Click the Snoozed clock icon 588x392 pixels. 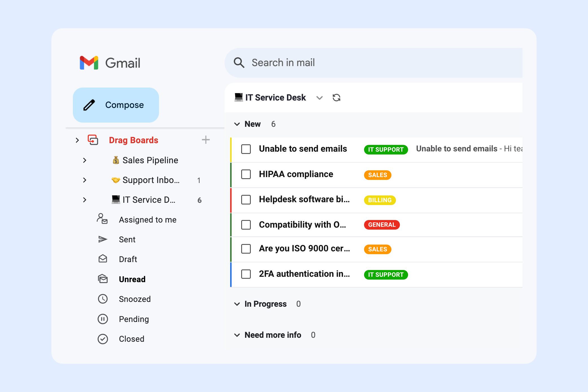tap(103, 299)
